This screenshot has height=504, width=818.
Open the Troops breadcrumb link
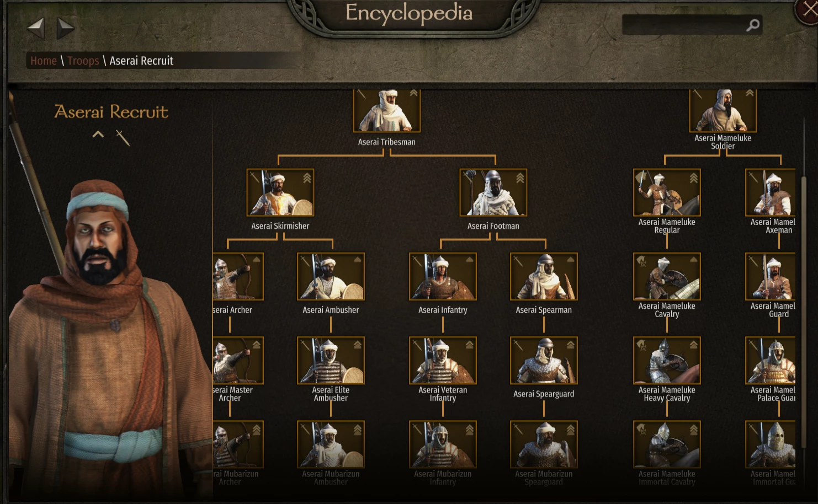click(x=83, y=61)
